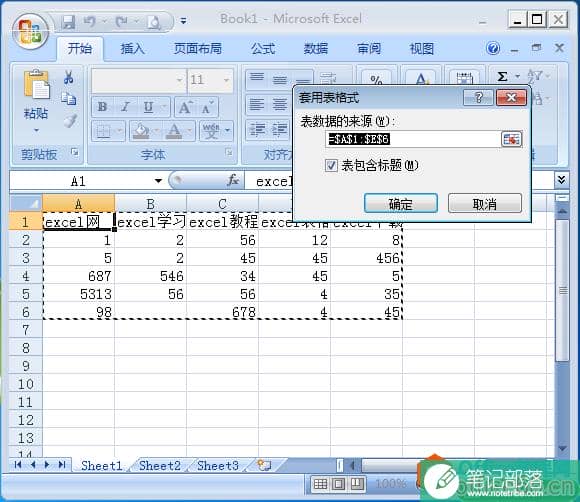Image resolution: width=580 pixels, height=502 pixels.
Task: Align text to middle vertically
Action: pos(280,79)
